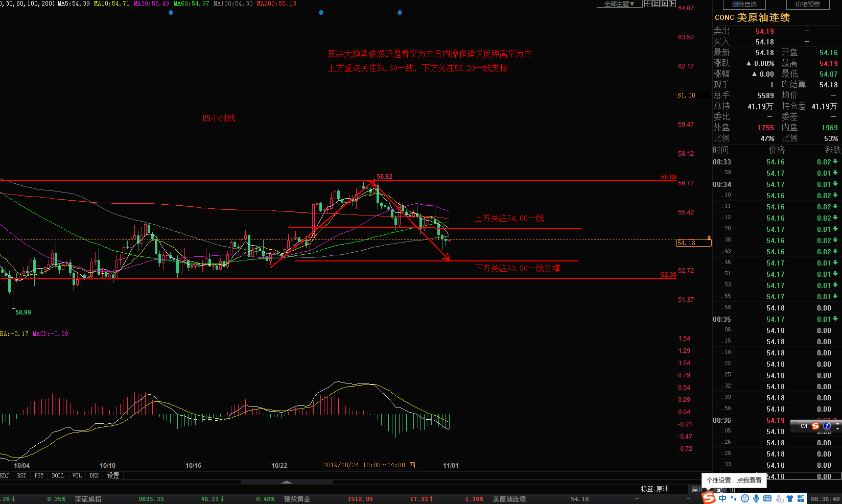Open the emoji smiley panel
The image size is (842, 504).
(745, 498)
